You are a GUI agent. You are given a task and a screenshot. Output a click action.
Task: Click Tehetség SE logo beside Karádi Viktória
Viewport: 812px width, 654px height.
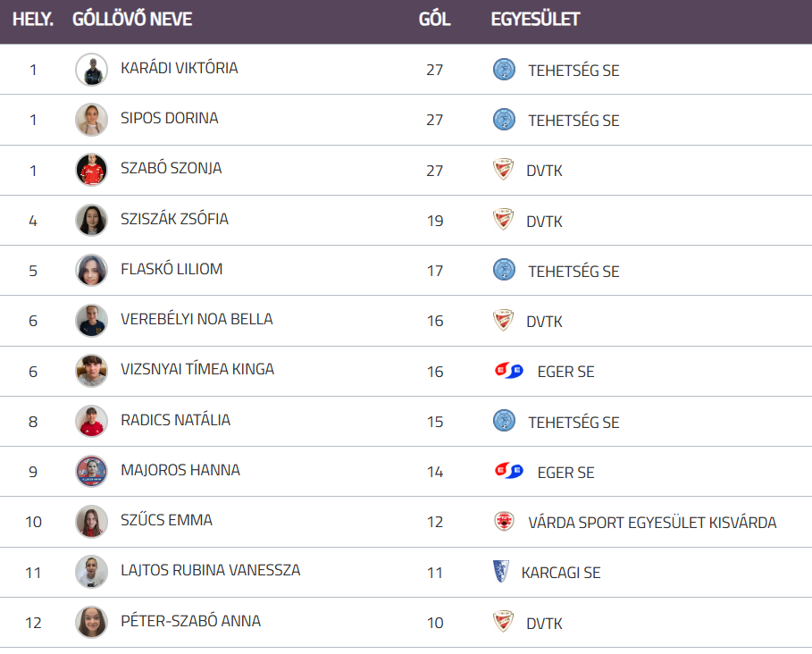coord(504,70)
